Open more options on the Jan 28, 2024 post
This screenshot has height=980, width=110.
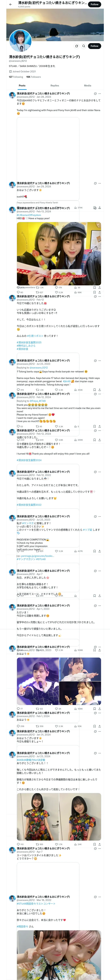click(x=100, y=94)
